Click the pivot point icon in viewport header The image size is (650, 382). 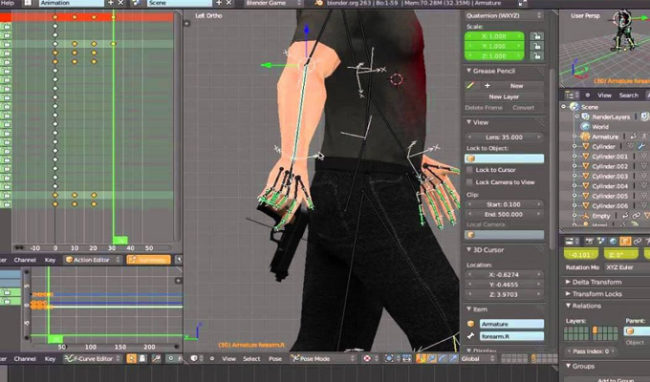tap(389, 358)
